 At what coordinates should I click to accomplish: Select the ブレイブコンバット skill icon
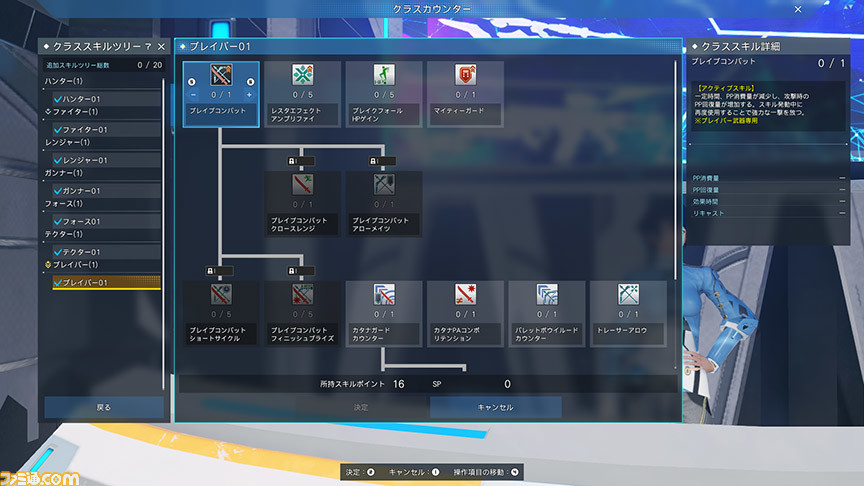coord(221,75)
